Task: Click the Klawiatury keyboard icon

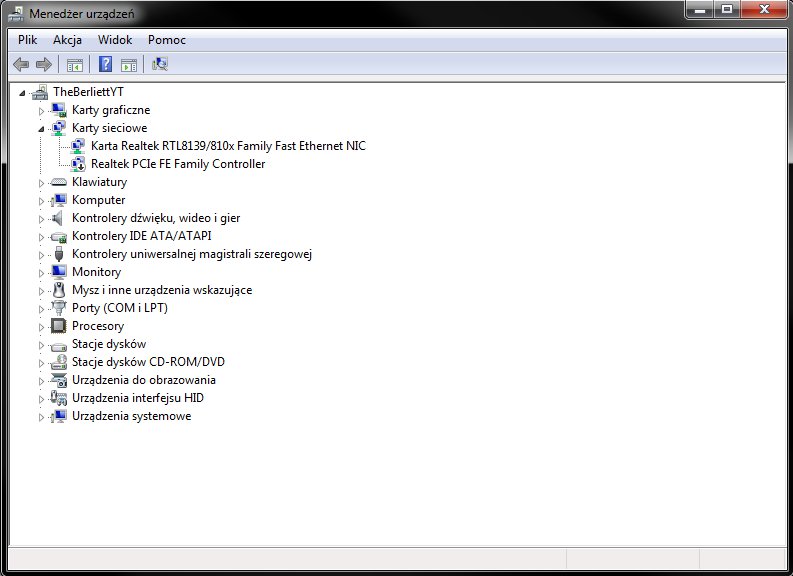Action: (x=59, y=182)
